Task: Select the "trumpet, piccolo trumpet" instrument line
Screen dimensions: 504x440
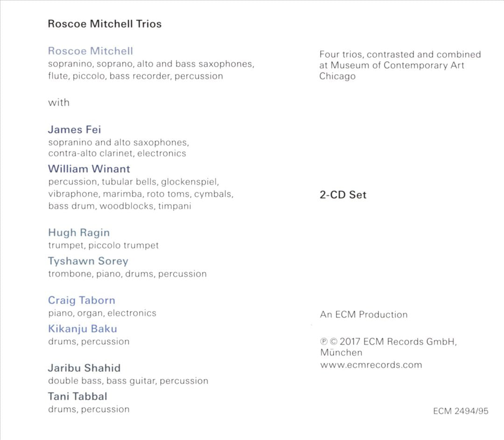Action: point(104,245)
